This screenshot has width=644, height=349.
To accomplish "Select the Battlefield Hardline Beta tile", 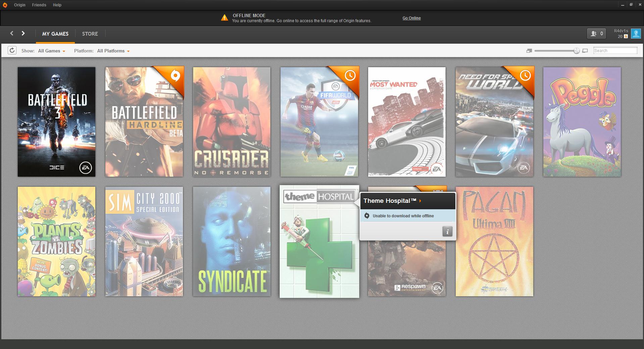I will point(144,122).
